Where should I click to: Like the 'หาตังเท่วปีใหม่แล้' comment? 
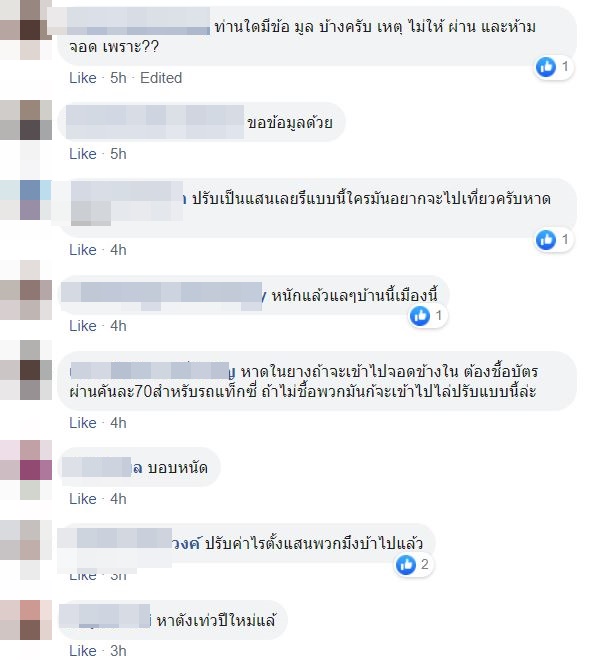click(83, 651)
